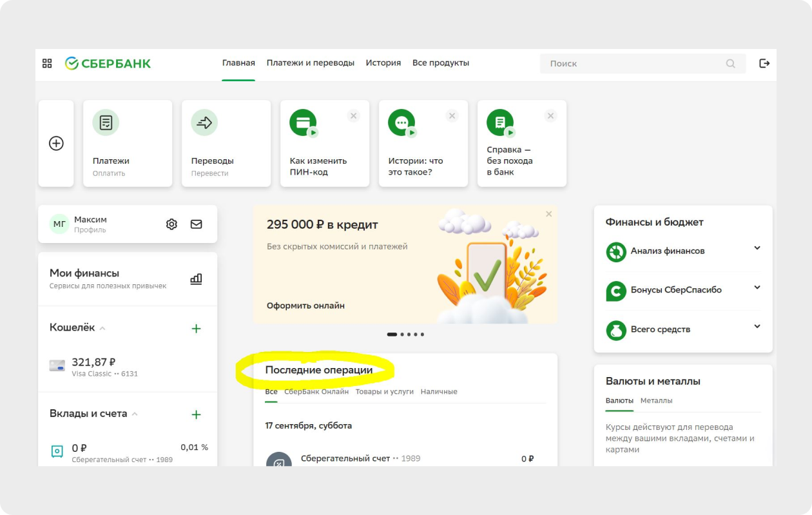This screenshot has width=812, height=515.
Task: Close the Как изменить ПИН-код card
Action: pos(353,116)
